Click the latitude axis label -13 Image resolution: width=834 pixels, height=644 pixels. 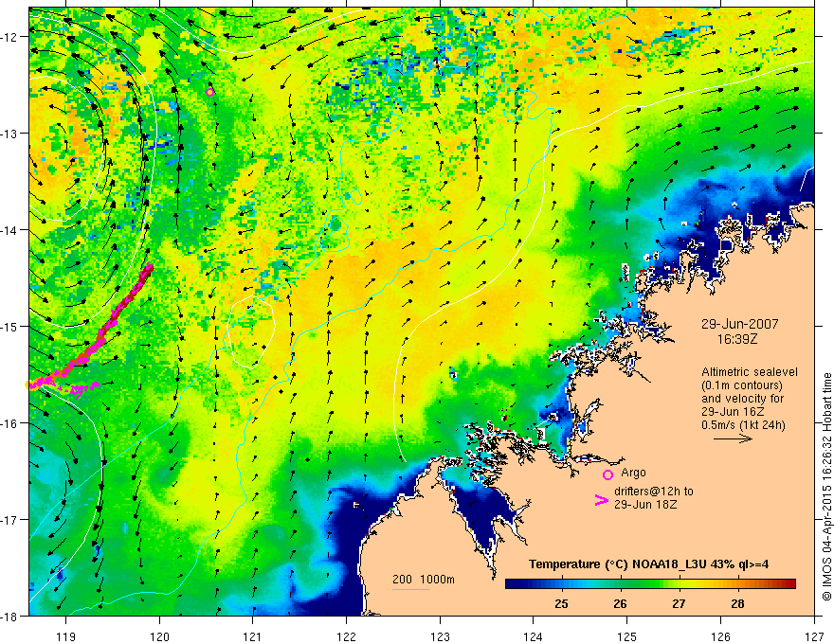click(10, 134)
